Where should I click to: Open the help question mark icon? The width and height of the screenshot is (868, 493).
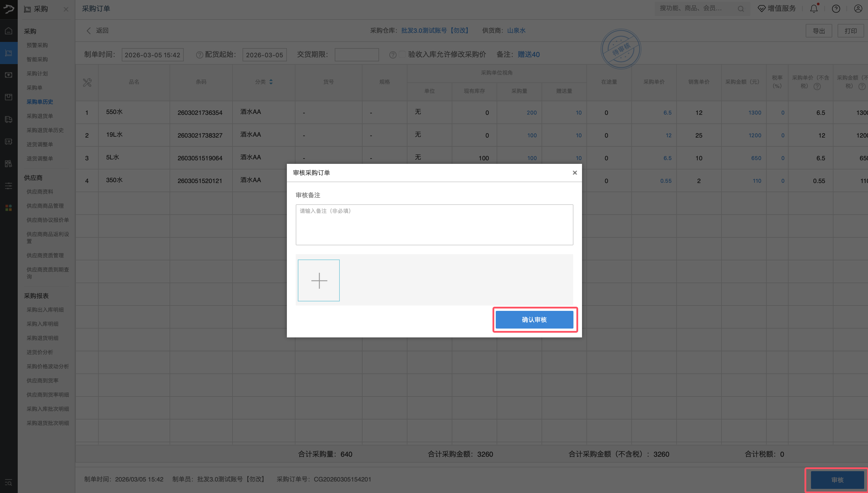pyautogui.click(x=836, y=9)
